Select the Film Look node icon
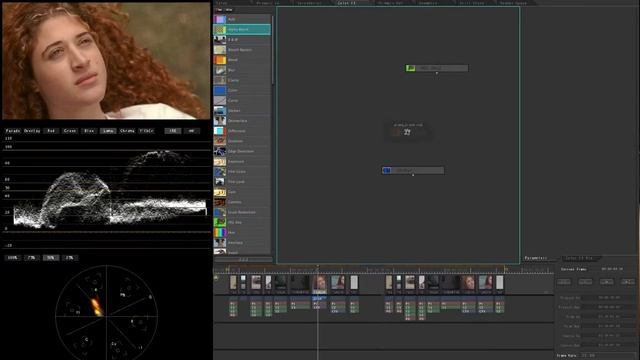The image size is (640, 360). (220, 182)
